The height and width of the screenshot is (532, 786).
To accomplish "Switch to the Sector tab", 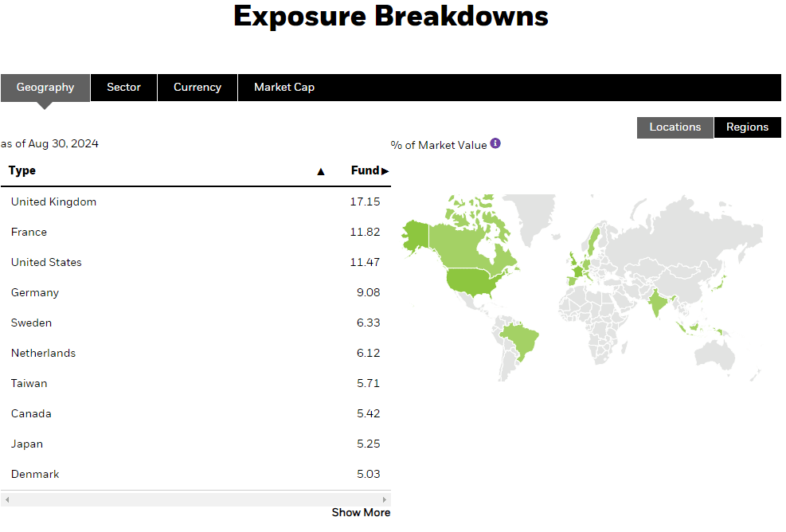I will coord(123,87).
